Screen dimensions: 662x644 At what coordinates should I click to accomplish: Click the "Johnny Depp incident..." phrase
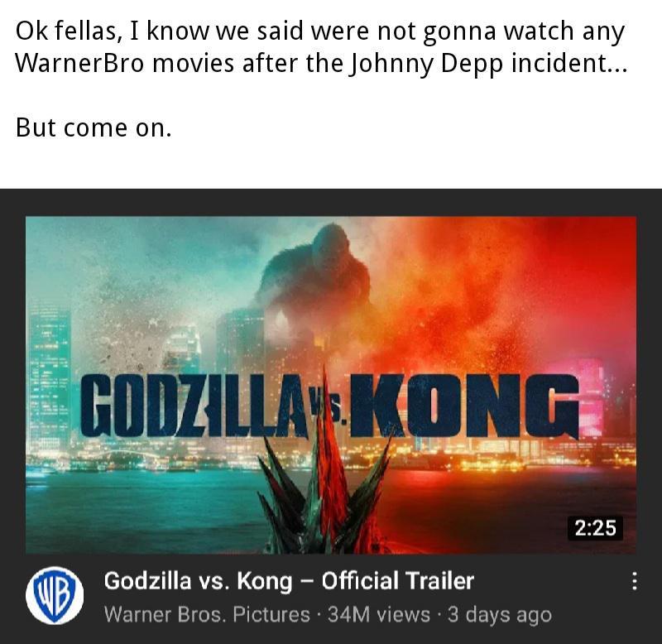489,65
